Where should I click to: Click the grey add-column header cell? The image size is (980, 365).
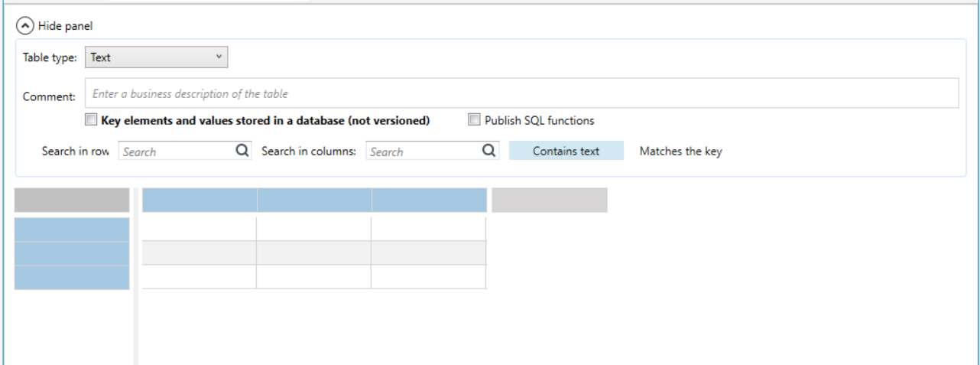(x=550, y=200)
